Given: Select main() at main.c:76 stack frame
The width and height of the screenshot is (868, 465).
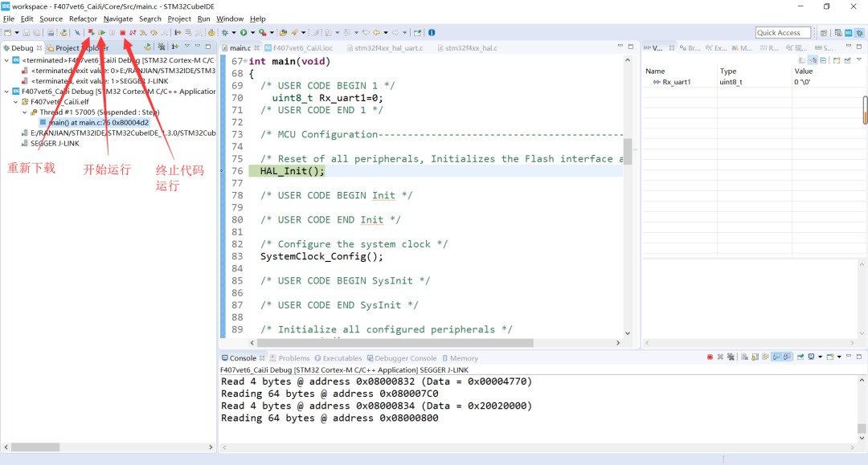Looking at the screenshot, I should coord(94,123).
